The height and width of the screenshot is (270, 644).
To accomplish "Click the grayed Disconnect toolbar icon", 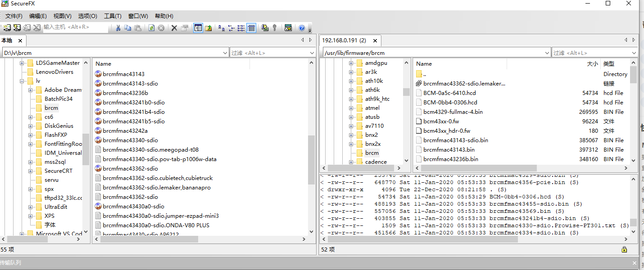I will tap(36, 28).
